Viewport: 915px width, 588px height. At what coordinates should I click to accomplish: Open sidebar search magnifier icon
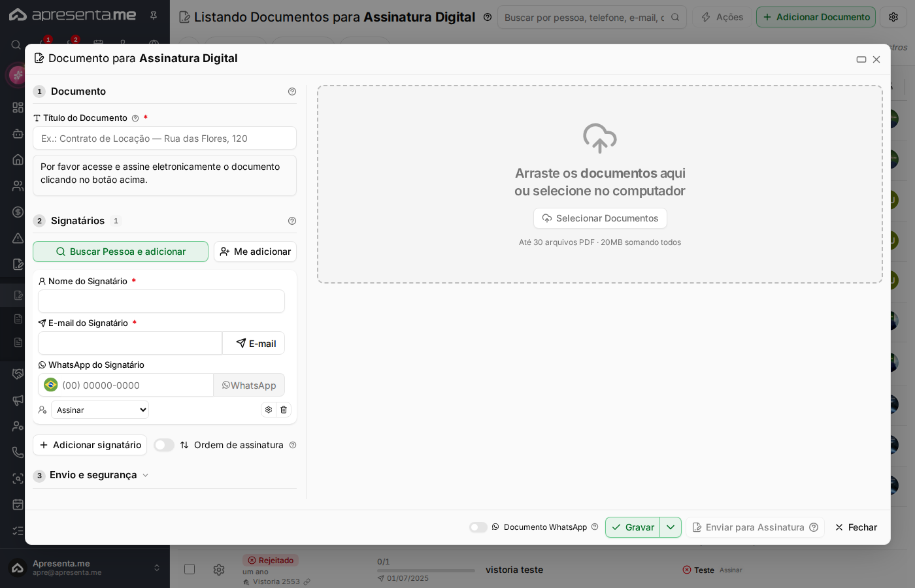16,44
